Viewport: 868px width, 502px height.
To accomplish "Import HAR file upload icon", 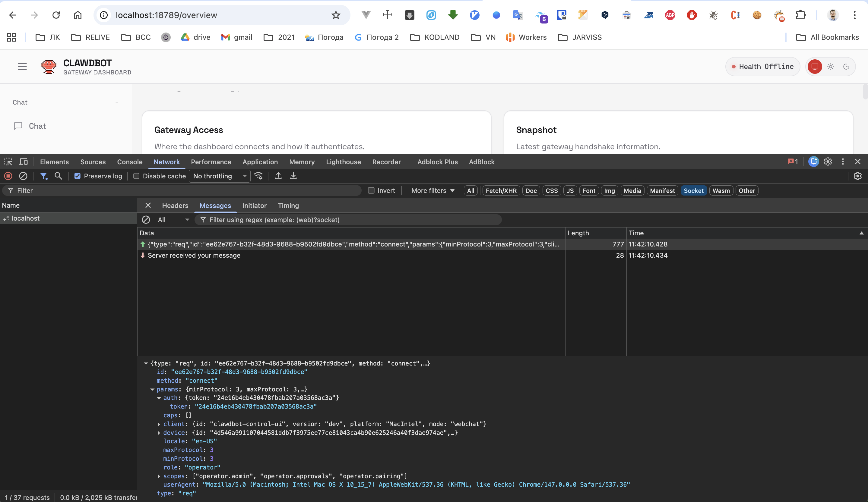I will [278, 176].
